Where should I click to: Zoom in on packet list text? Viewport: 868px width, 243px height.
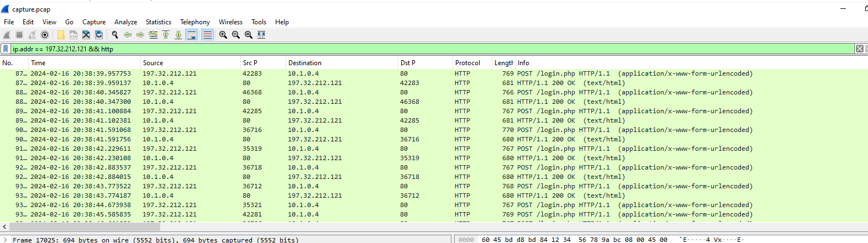click(223, 35)
